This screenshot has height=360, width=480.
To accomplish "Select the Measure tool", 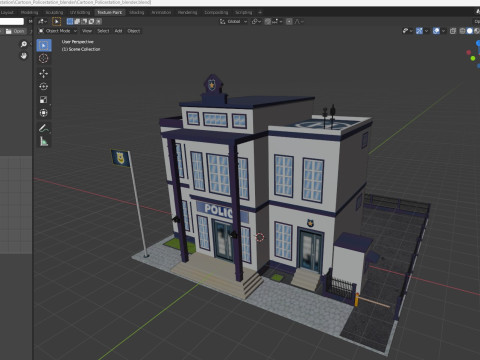I will [44, 142].
